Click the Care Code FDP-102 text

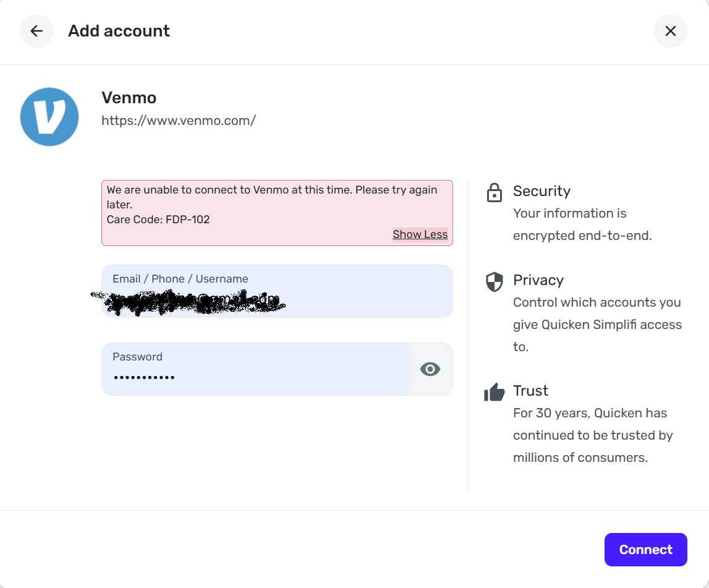pyautogui.click(x=158, y=219)
